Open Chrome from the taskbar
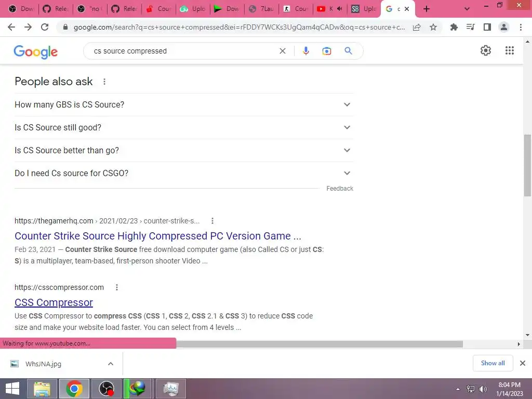The height and width of the screenshot is (399, 532). (74, 389)
